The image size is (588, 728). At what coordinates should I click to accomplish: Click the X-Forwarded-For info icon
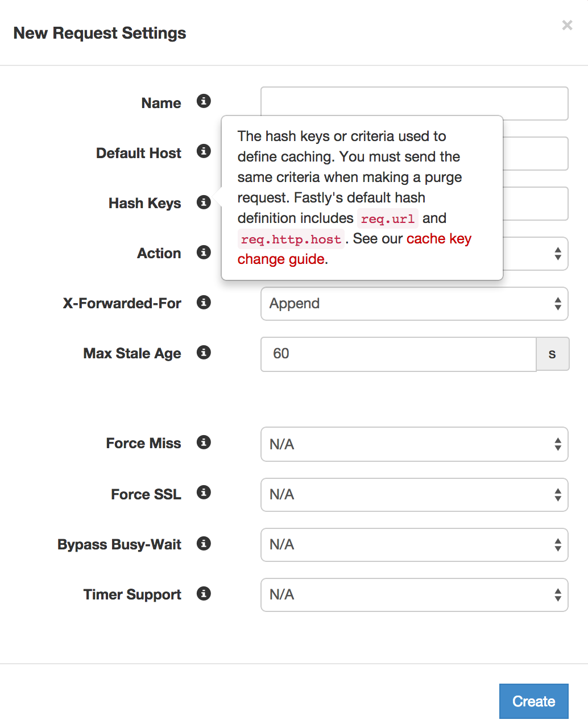(x=204, y=302)
